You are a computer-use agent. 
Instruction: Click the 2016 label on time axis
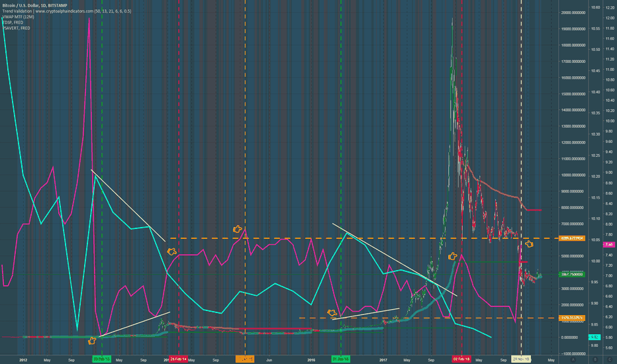pos(311,360)
